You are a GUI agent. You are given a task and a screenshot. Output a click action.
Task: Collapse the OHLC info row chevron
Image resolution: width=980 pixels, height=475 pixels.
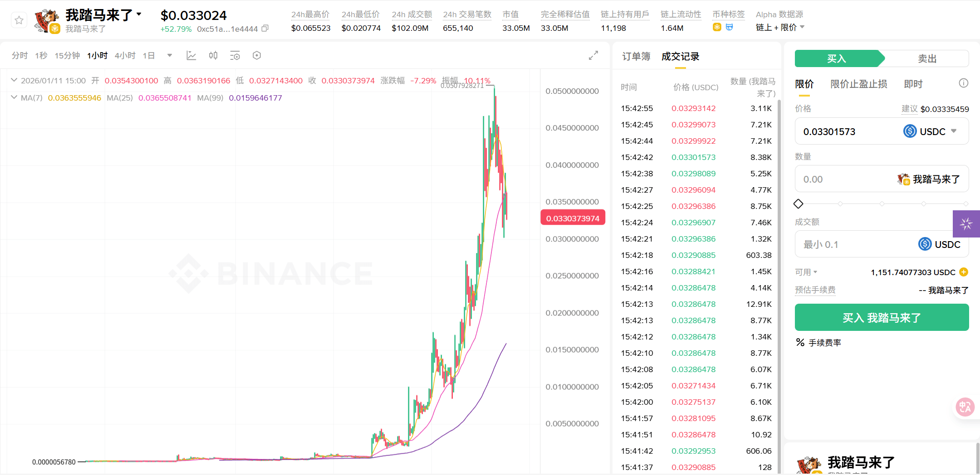14,80
